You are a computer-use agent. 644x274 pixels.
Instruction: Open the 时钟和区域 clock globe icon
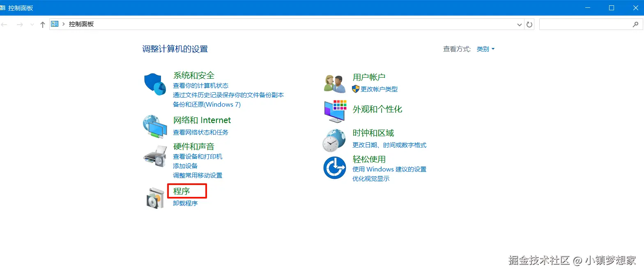pyautogui.click(x=334, y=141)
